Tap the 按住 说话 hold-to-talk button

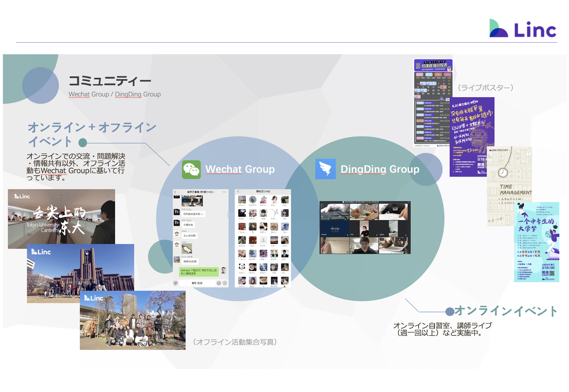coord(197,283)
